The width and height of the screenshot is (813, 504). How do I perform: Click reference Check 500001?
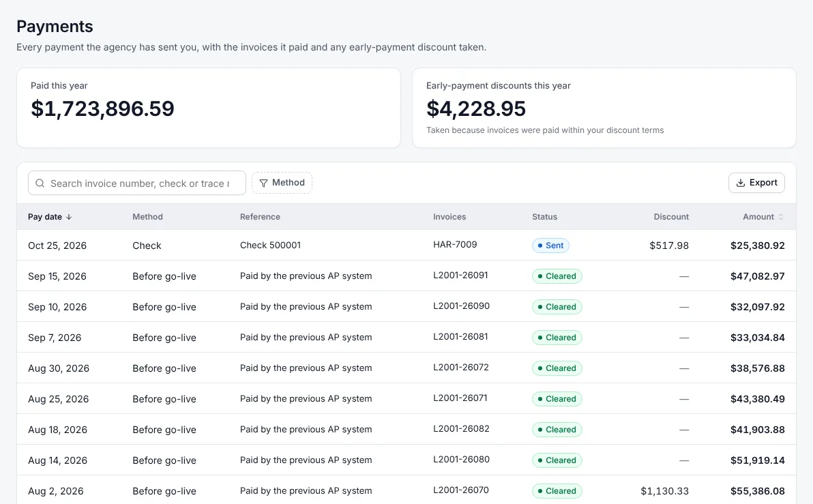270,245
